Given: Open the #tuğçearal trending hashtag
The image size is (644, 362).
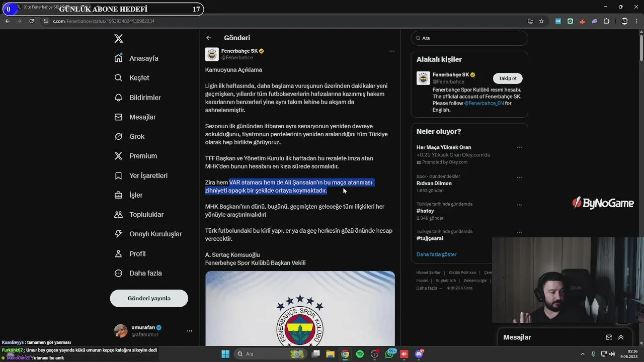Looking at the screenshot, I should 430,238.
